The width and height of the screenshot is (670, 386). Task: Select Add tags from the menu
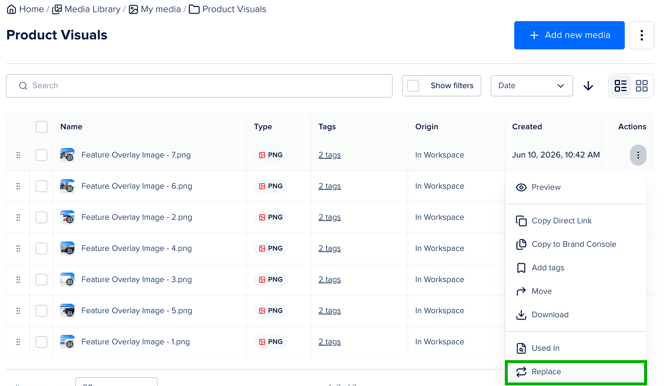576,268
